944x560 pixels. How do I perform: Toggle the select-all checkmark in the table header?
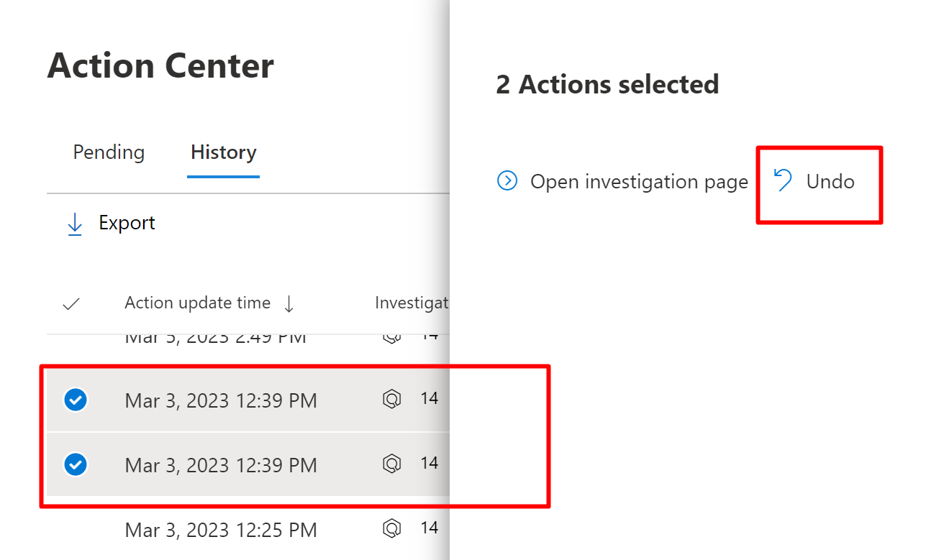pyautogui.click(x=71, y=304)
